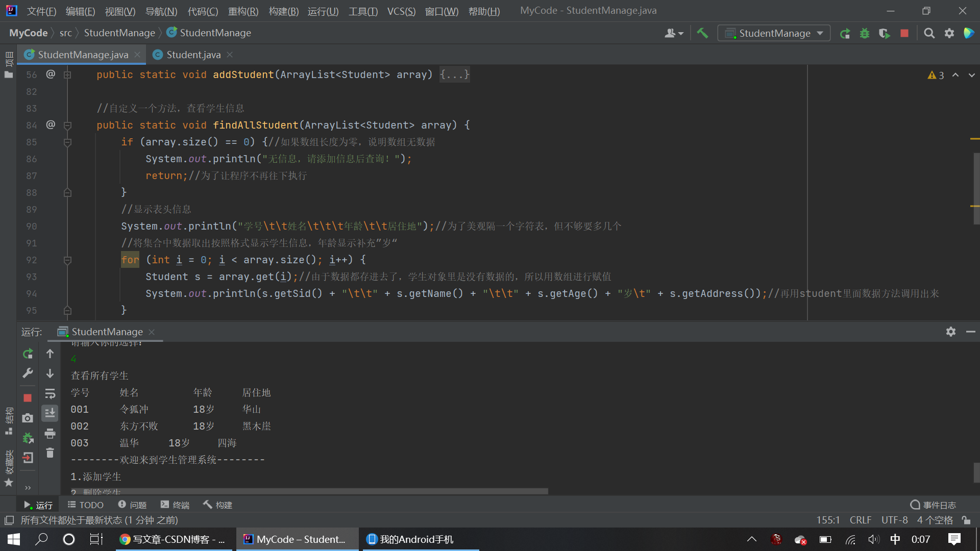
Task: Open the 事件日志 event log
Action: click(x=933, y=505)
